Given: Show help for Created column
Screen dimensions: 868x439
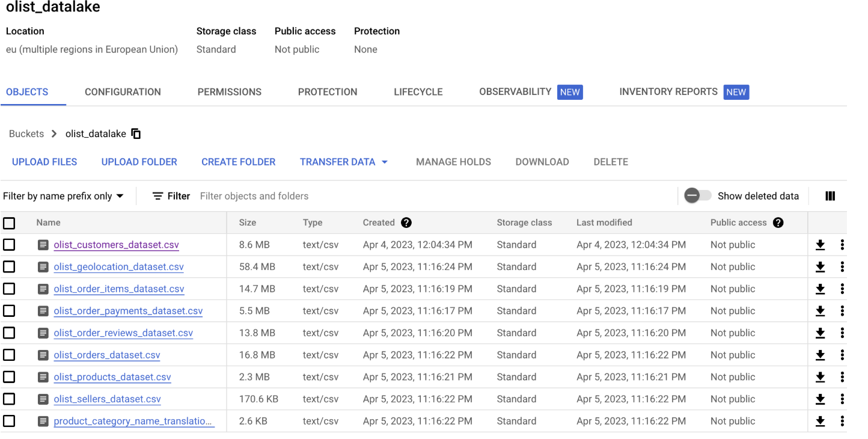Looking at the screenshot, I should point(406,223).
